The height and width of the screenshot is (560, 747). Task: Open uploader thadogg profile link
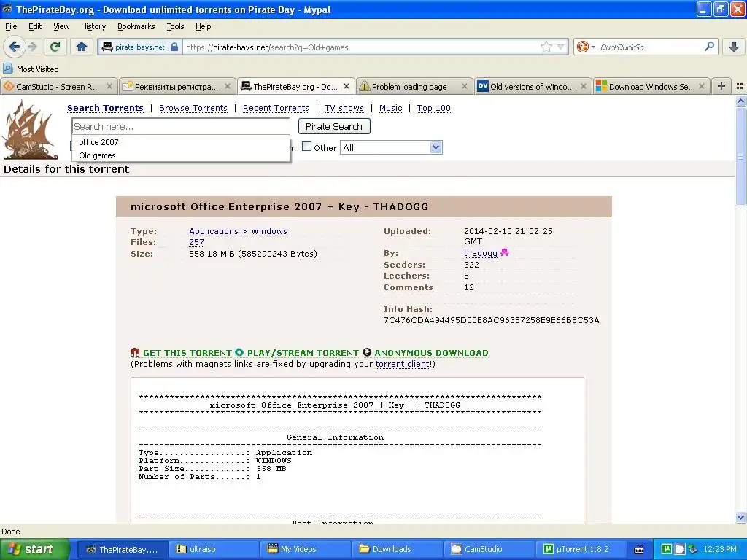(x=480, y=253)
